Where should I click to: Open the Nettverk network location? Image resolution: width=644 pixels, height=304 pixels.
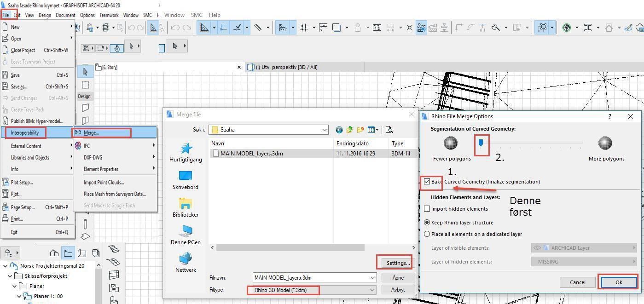coord(186,263)
